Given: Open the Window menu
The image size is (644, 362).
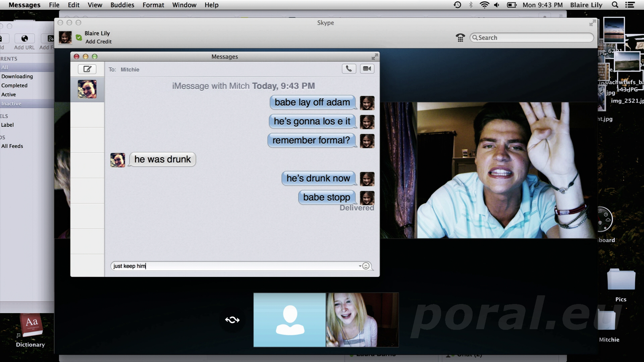Looking at the screenshot, I should 184,5.
